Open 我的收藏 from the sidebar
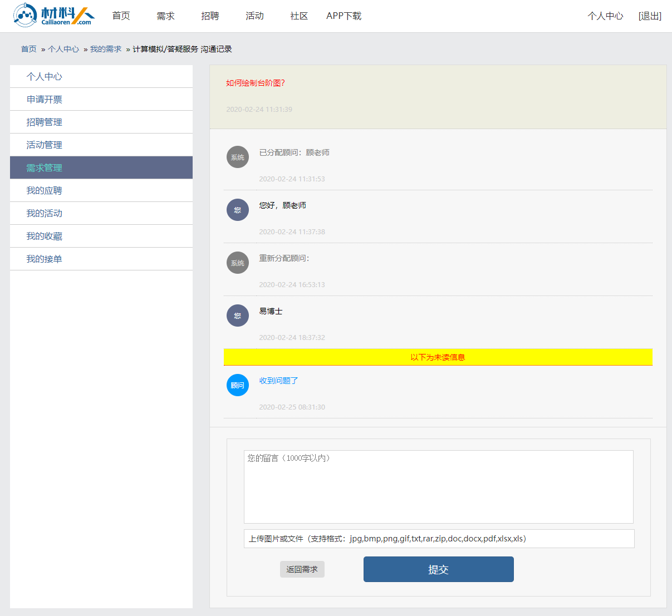This screenshot has height=616, width=672. (x=45, y=236)
